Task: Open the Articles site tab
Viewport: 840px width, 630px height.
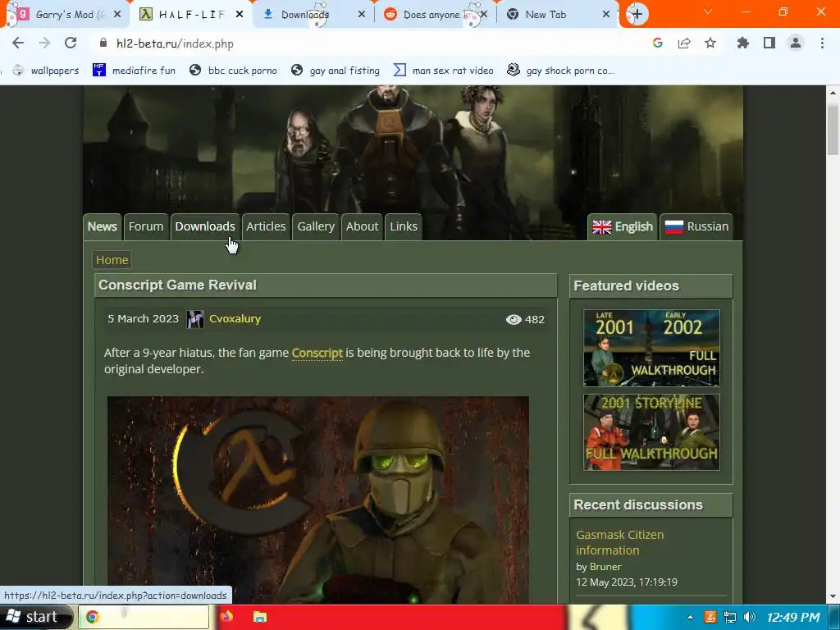Action: (x=266, y=226)
